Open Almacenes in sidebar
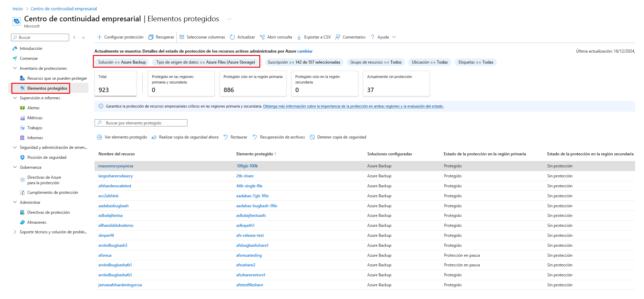The height and width of the screenshot is (299, 644). tap(37, 222)
